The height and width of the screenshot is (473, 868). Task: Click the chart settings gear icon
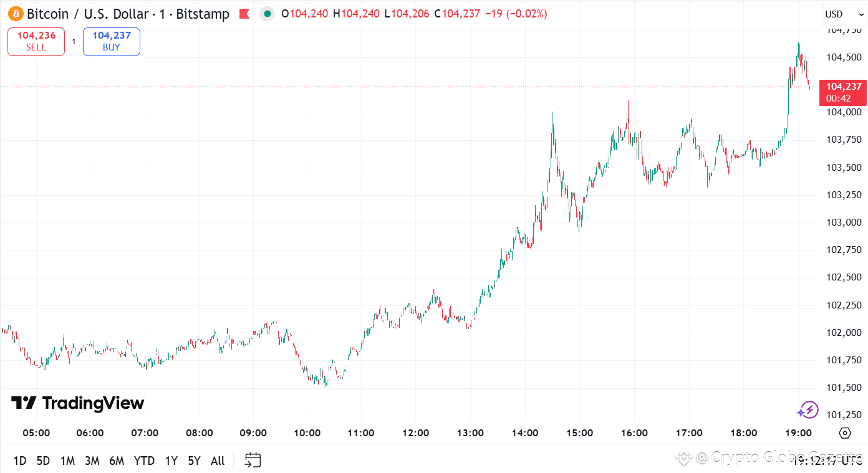(x=845, y=432)
